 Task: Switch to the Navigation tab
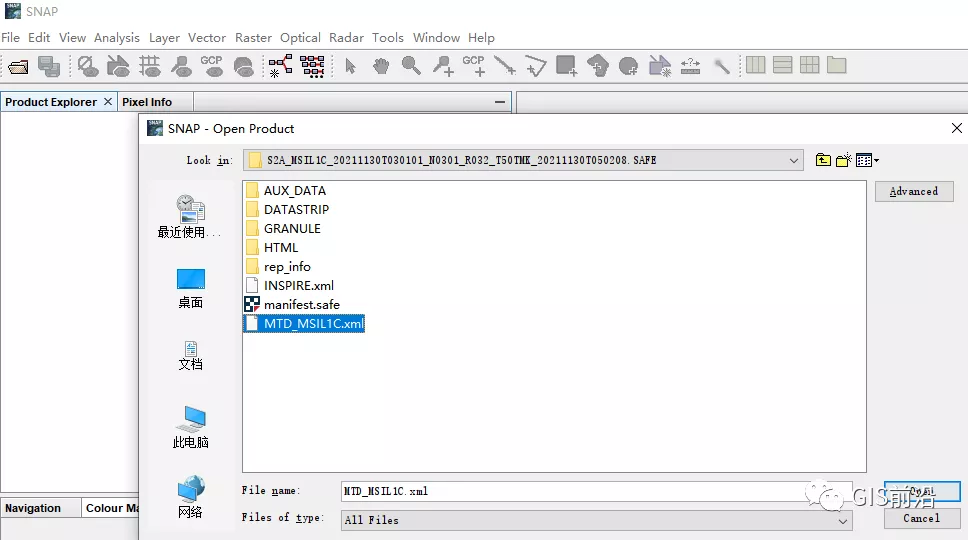33,508
